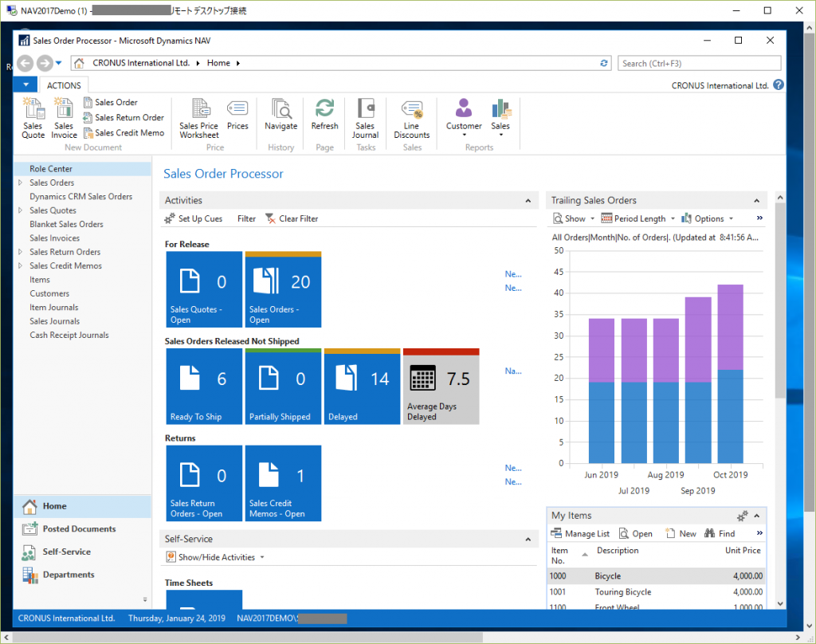The height and width of the screenshot is (644, 816).
Task: Open the Sales Price Worksheet
Action: tap(198, 118)
